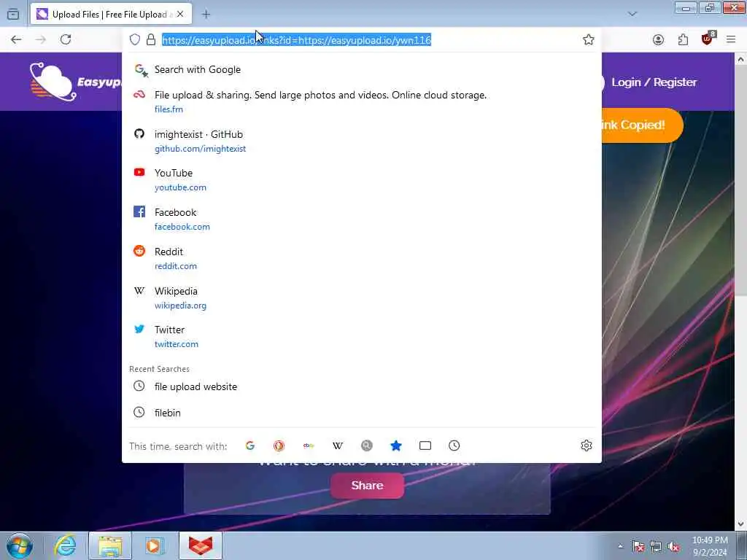Screen dimensions: 747x560
Task: Select recent search 'file upload website'
Action: pos(362,386)
